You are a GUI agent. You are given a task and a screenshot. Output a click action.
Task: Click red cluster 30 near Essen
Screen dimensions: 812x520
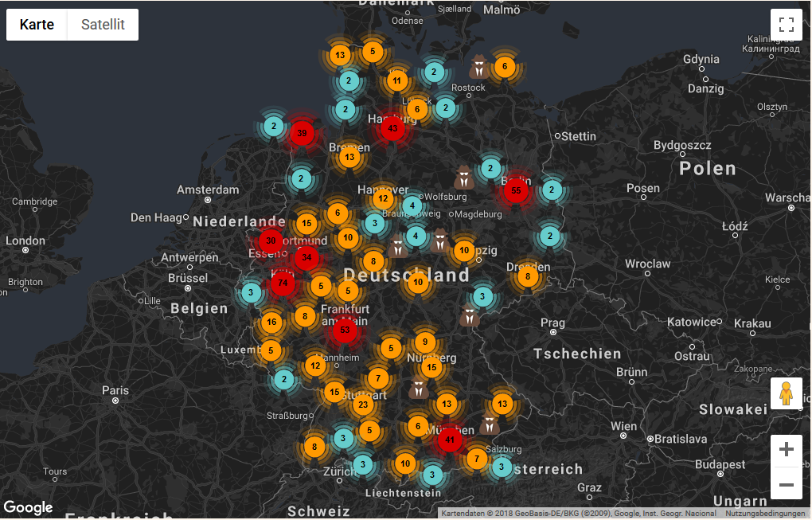pos(271,240)
